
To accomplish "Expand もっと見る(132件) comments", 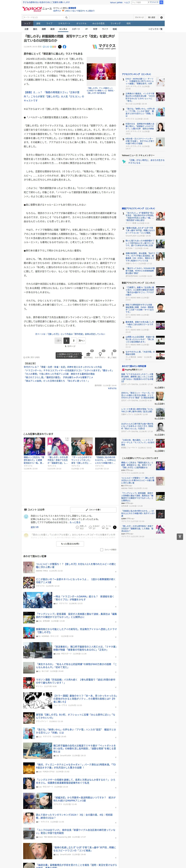I will (x=70, y=544).
